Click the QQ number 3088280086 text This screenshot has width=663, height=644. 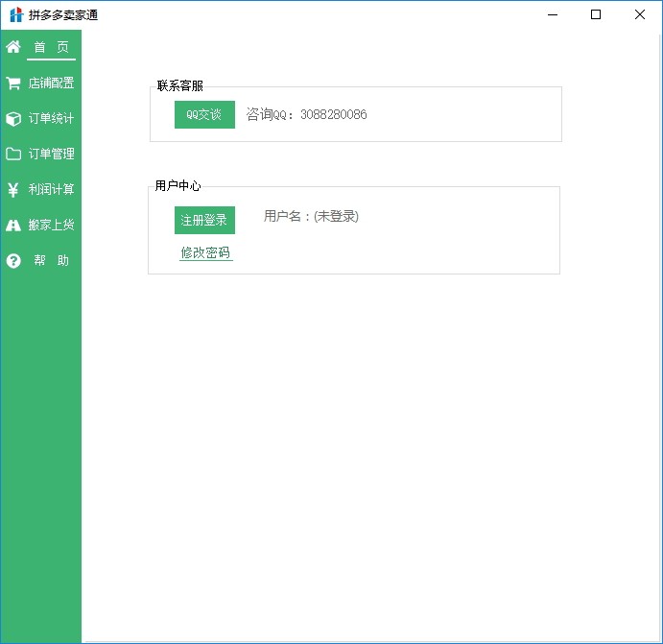click(334, 114)
